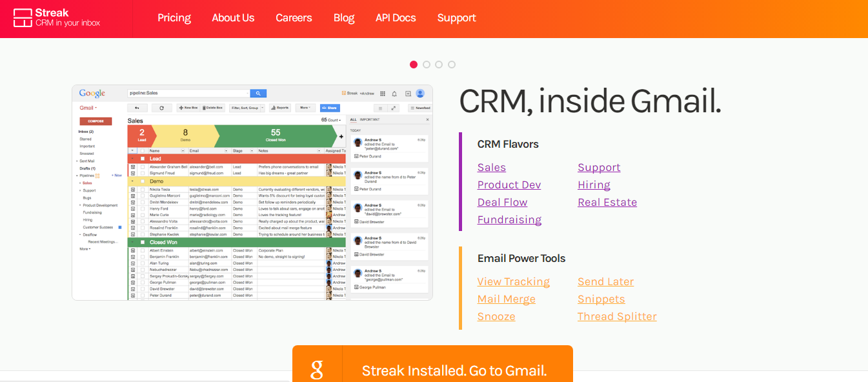Click the Gmail pipeline screenshot image

tap(252, 192)
